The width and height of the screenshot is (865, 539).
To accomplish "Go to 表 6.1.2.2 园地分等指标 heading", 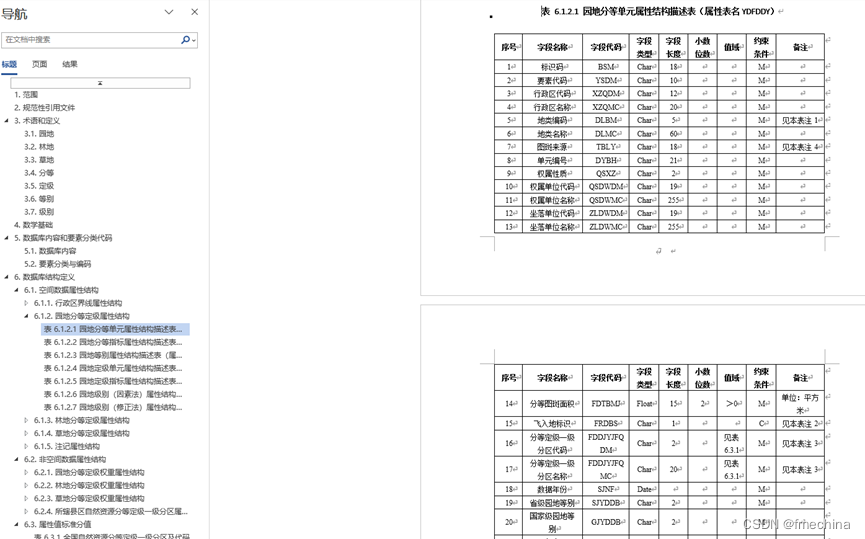I will click(x=113, y=342).
